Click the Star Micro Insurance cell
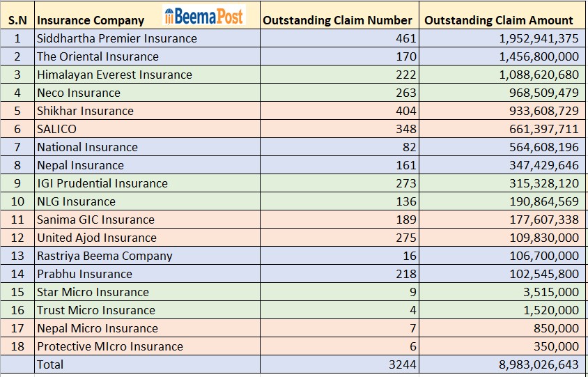 tap(93, 292)
